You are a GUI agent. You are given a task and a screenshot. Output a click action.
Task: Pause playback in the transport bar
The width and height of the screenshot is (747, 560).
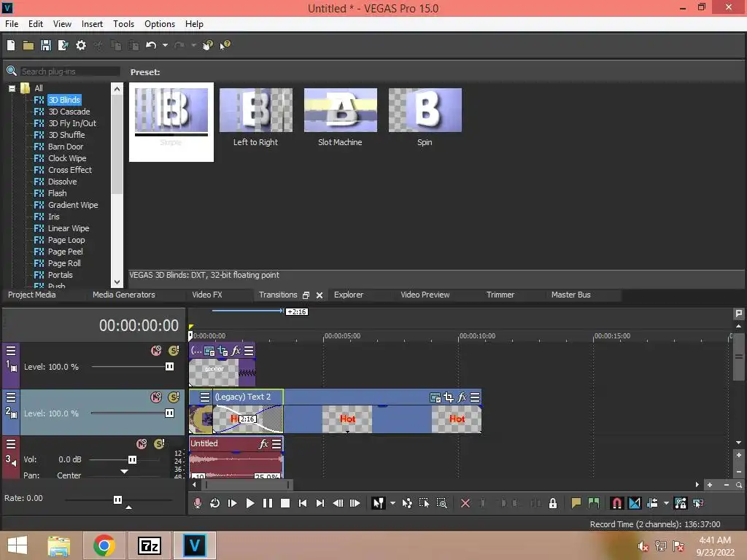(268, 503)
